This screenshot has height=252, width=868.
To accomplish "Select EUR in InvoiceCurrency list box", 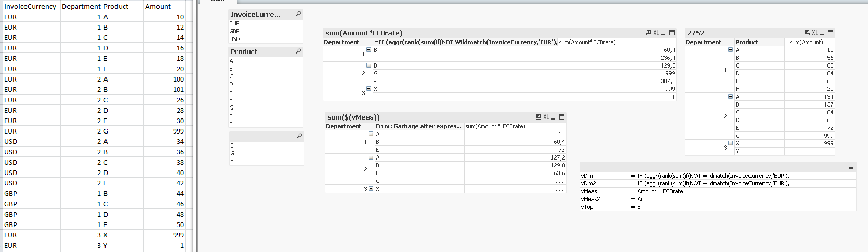I will (265, 23).
